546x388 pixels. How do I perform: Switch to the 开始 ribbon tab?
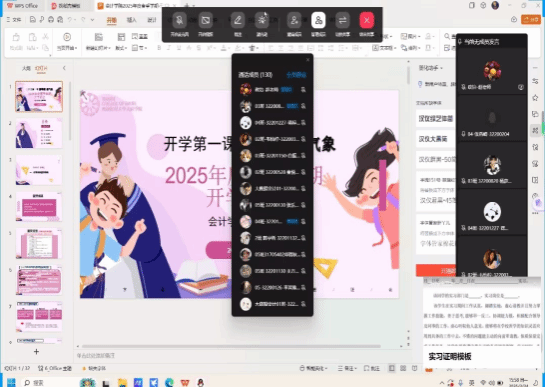pyautogui.click(x=111, y=20)
